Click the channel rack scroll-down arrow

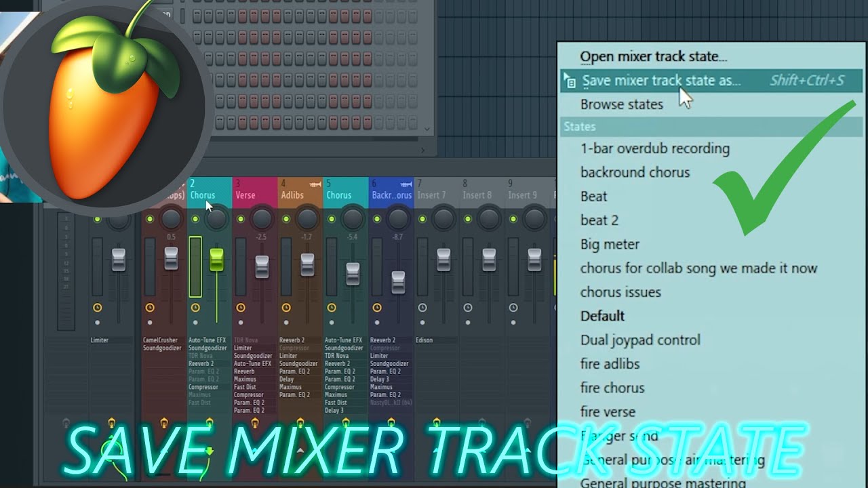tap(427, 129)
